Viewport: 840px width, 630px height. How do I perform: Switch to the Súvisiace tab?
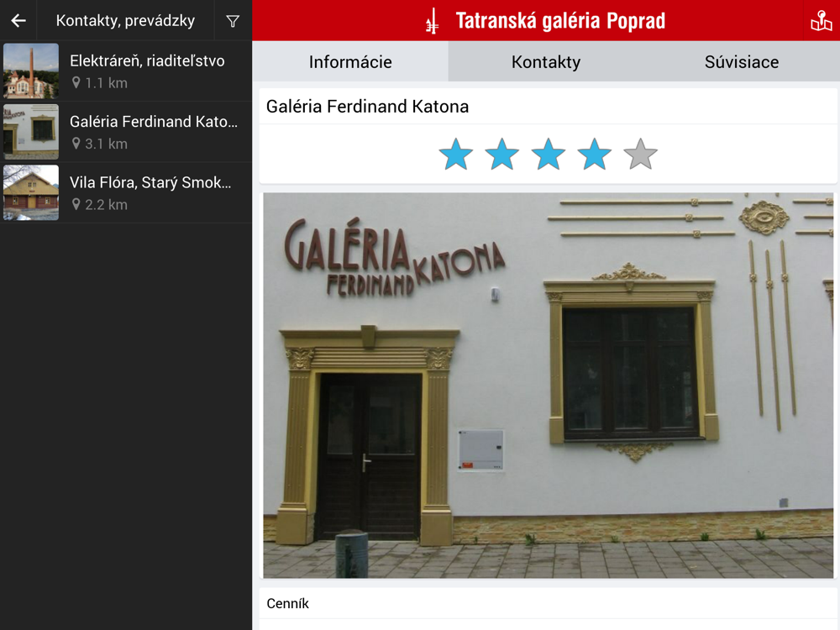(742, 61)
